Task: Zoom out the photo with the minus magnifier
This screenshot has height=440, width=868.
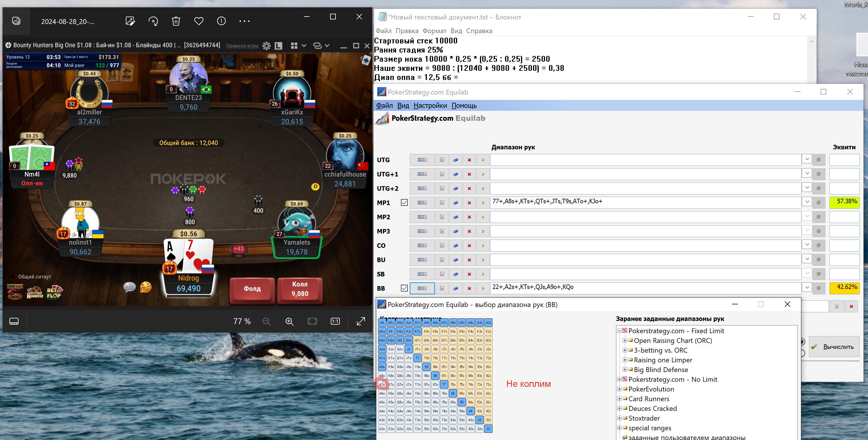Action: [267, 321]
